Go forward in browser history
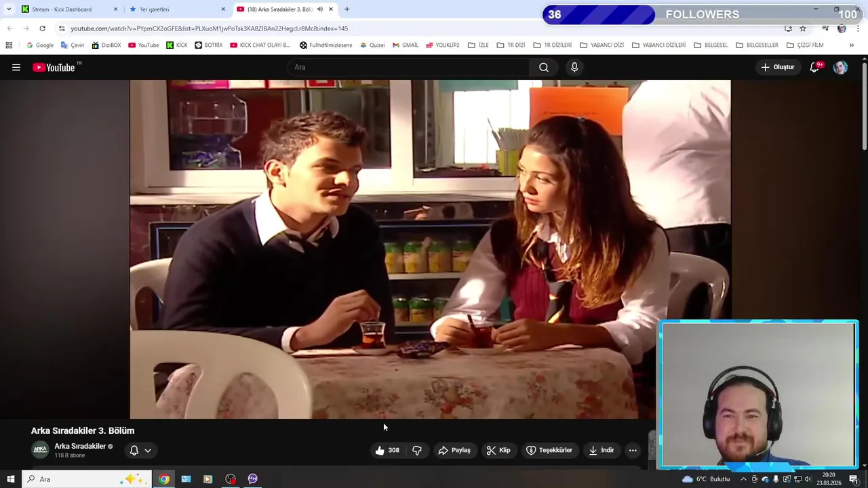Screen dimensions: 868x488 pyautogui.click(x=26, y=28)
